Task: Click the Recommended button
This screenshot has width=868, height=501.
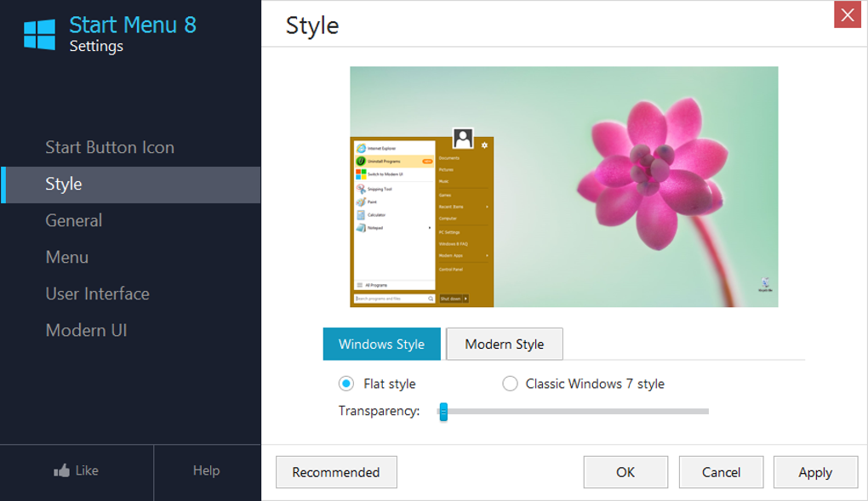Action: pos(336,472)
